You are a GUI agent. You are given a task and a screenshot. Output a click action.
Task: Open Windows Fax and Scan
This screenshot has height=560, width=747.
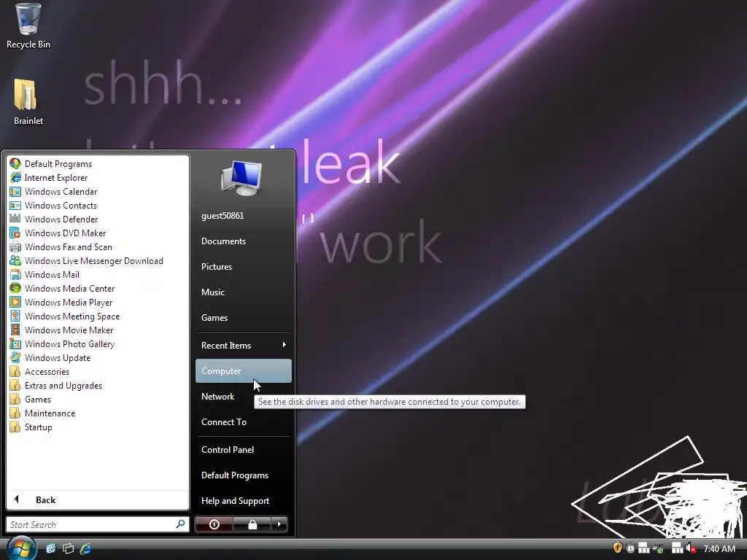click(98, 246)
